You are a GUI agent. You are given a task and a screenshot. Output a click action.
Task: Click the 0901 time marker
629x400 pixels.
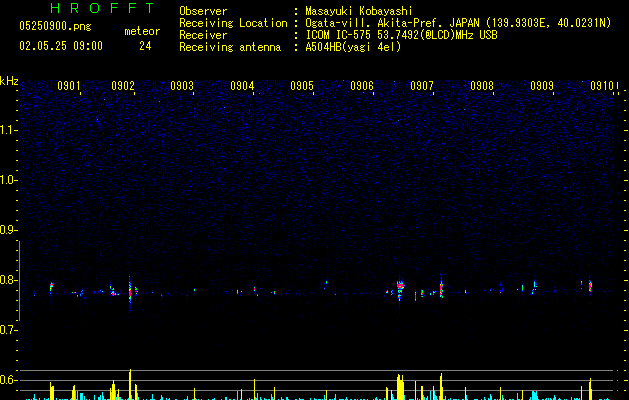(x=69, y=86)
